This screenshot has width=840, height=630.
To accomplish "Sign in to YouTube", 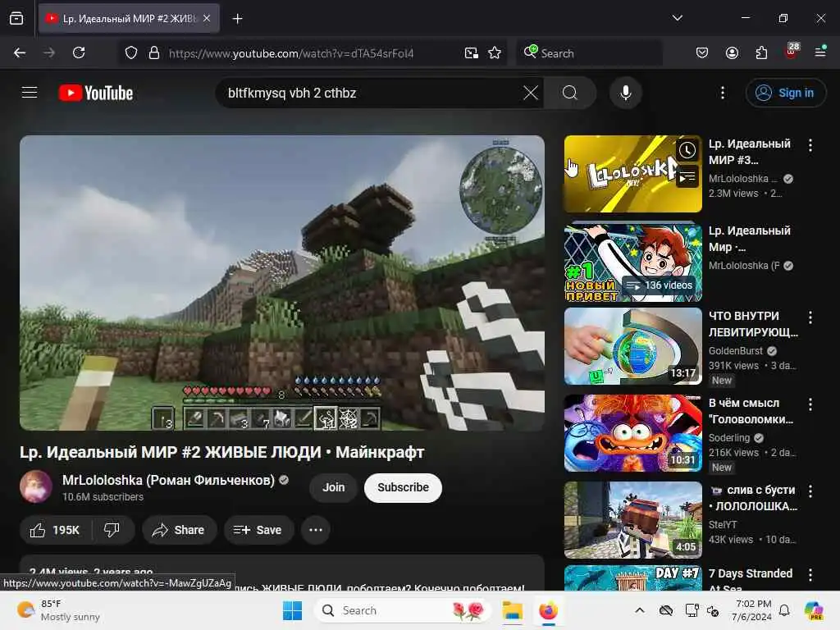I will 785,93.
